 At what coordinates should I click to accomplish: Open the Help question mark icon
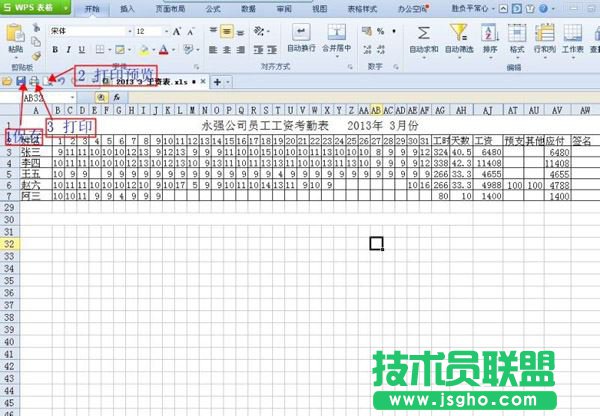[x=543, y=8]
